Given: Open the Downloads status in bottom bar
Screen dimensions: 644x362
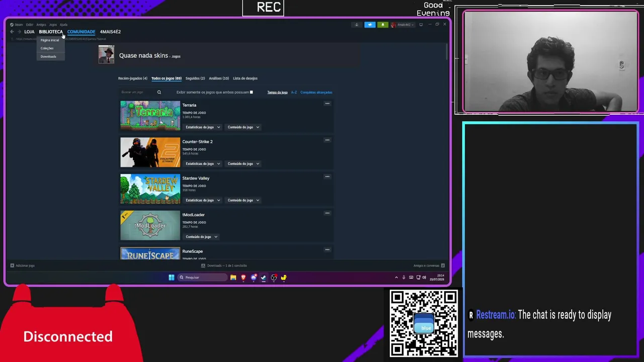Looking at the screenshot, I should (224, 265).
